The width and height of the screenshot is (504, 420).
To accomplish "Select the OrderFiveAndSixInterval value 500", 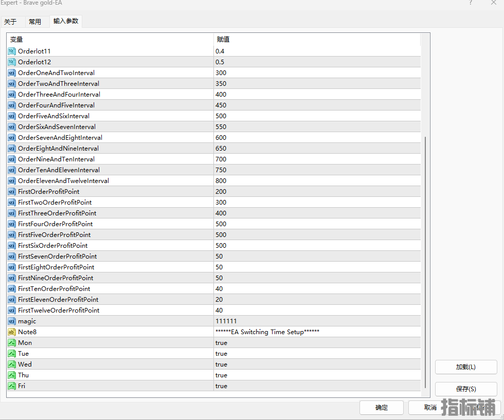I will (x=221, y=116).
